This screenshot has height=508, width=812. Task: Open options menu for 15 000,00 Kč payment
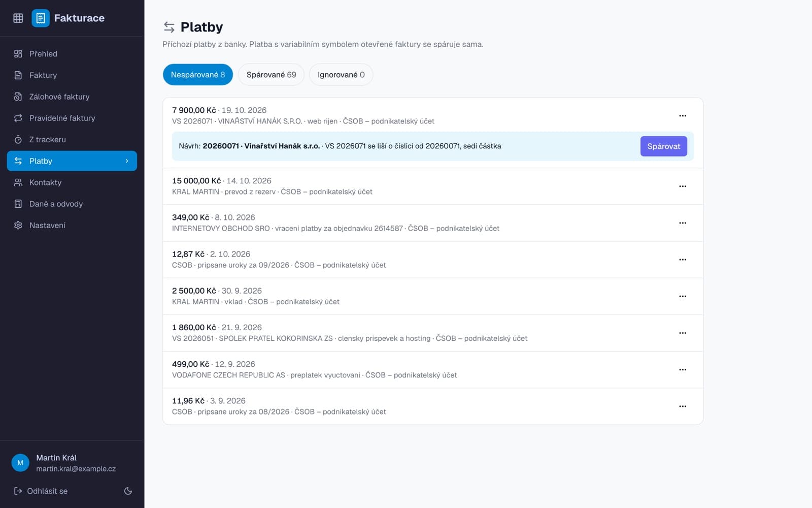pyautogui.click(x=683, y=186)
